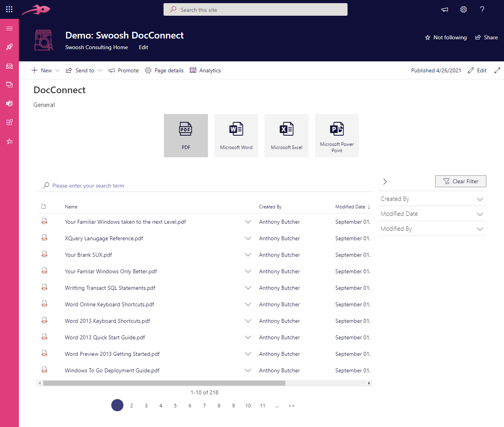Toggle the hamburger menu in sidebar
Image resolution: width=504 pixels, height=427 pixels.
(x=9, y=28)
